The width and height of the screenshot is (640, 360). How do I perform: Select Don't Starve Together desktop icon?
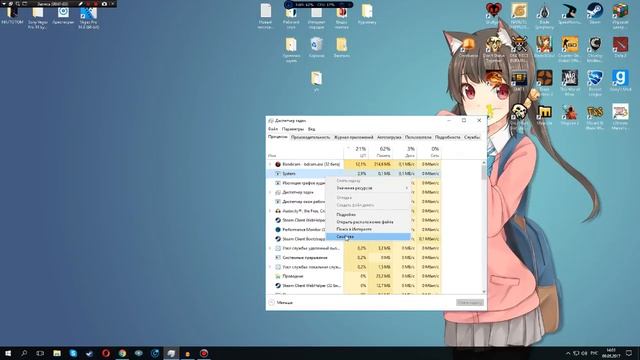(x=494, y=49)
